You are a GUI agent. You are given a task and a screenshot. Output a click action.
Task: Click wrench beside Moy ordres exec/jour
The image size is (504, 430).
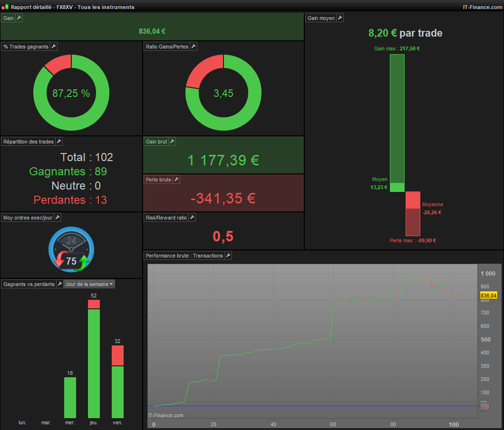pos(58,218)
